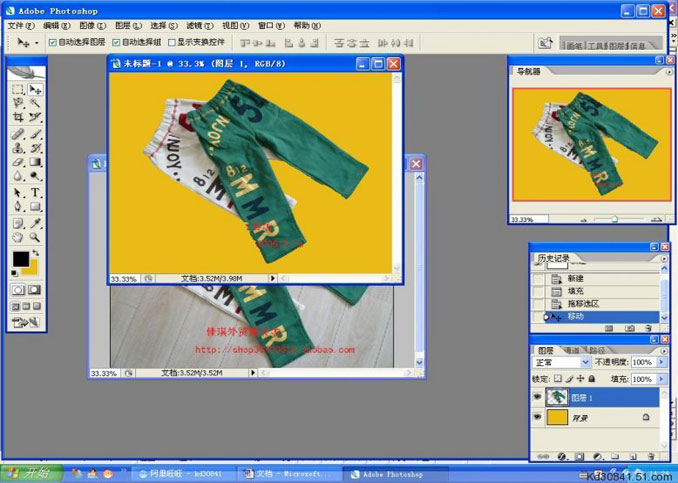Select the Move tool in the toolbox
Screen dimensions: 678x483
tap(35, 90)
